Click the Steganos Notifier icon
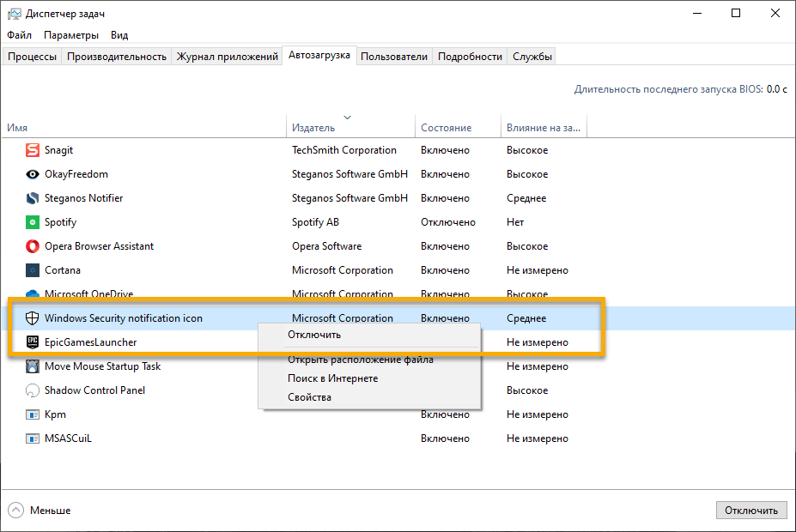 pyautogui.click(x=33, y=198)
